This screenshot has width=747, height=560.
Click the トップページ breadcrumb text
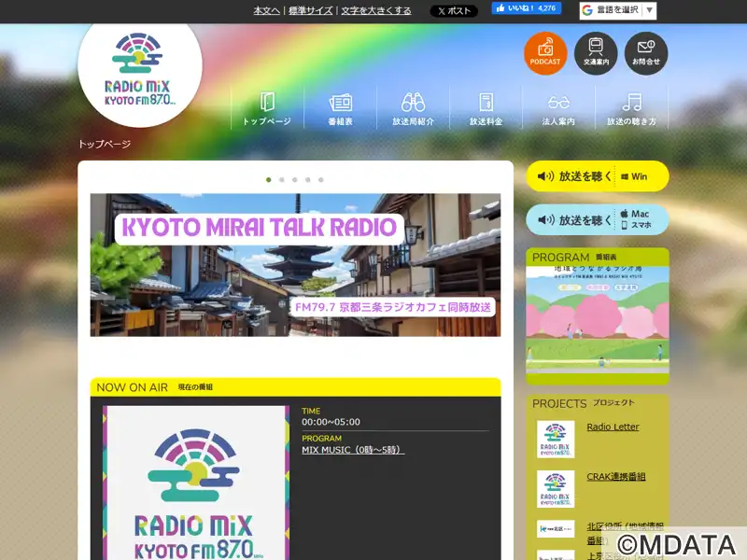(105, 144)
